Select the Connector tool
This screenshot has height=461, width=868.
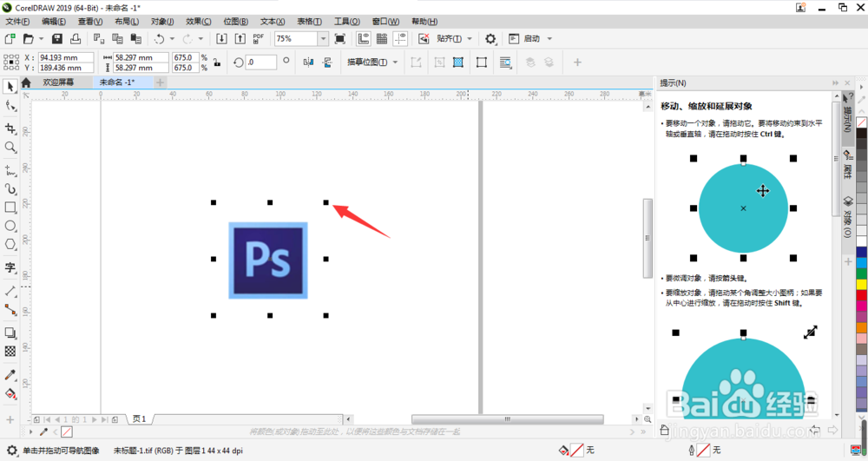coord(10,309)
